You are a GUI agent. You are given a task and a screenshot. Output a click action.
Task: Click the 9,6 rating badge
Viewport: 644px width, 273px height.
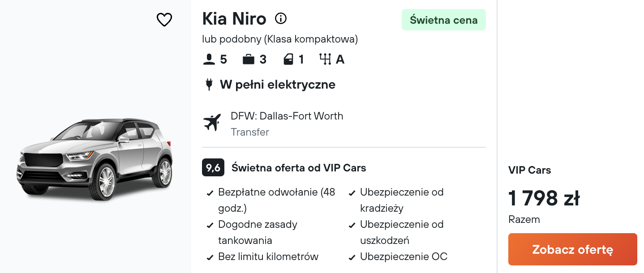point(213,168)
